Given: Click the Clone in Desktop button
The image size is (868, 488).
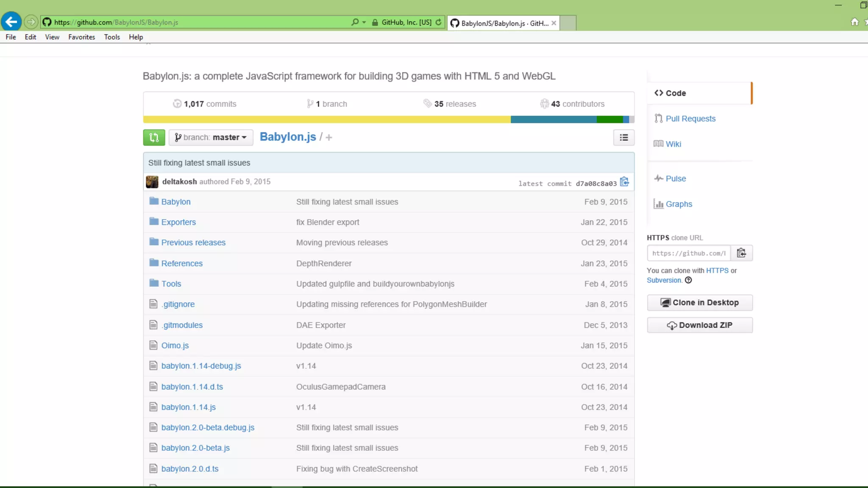Looking at the screenshot, I should [700, 302].
